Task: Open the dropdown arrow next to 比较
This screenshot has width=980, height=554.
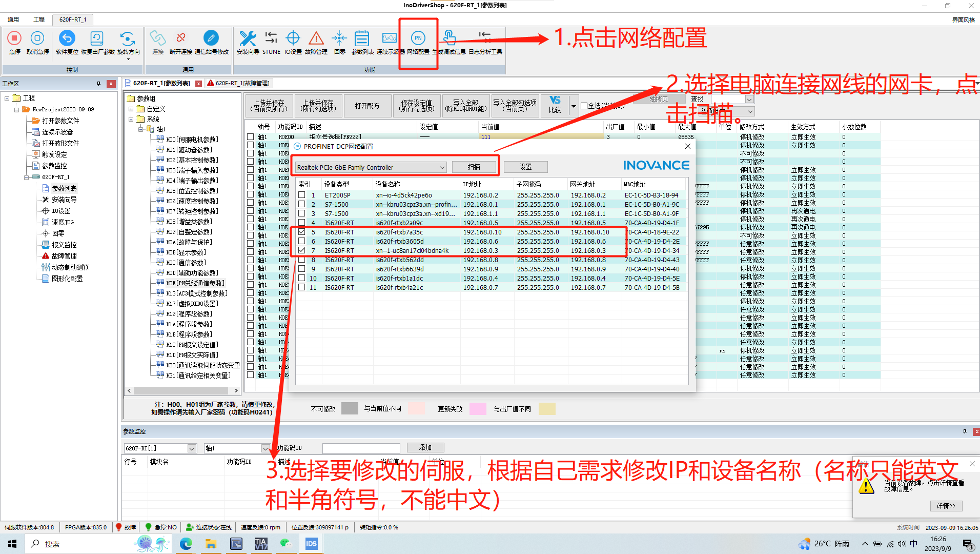Action: 574,106
